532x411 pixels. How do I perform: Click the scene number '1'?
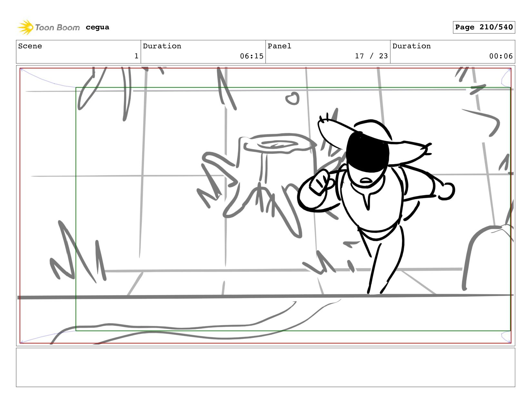(136, 56)
